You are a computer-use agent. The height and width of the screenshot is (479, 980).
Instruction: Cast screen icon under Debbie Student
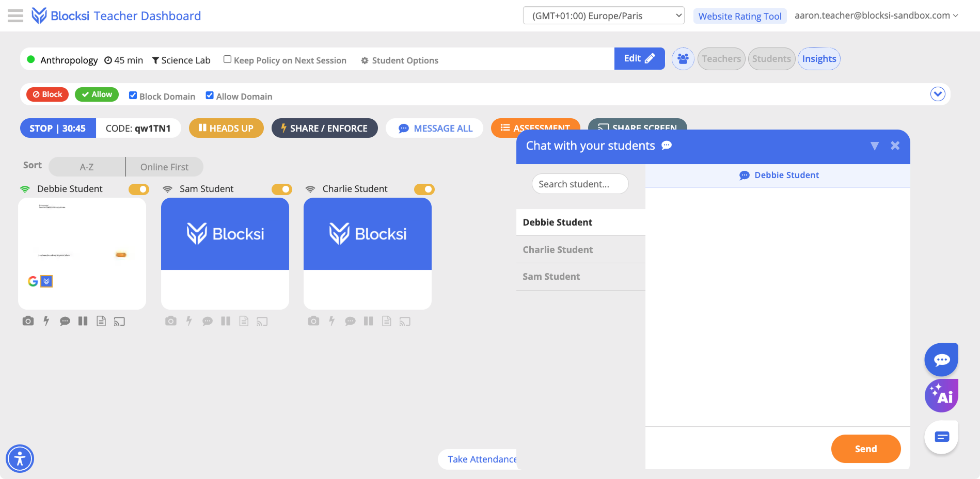tap(119, 322)
